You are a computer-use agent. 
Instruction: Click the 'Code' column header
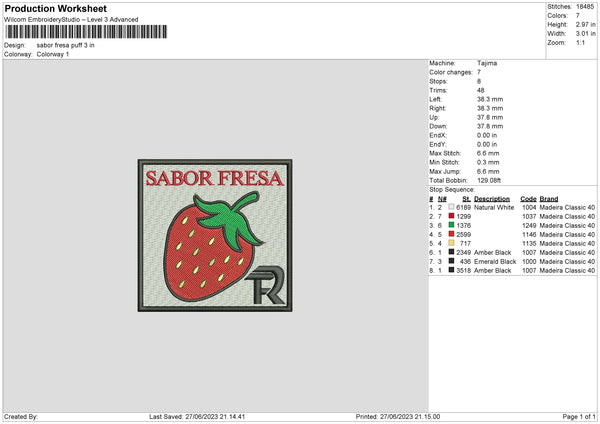528,199
